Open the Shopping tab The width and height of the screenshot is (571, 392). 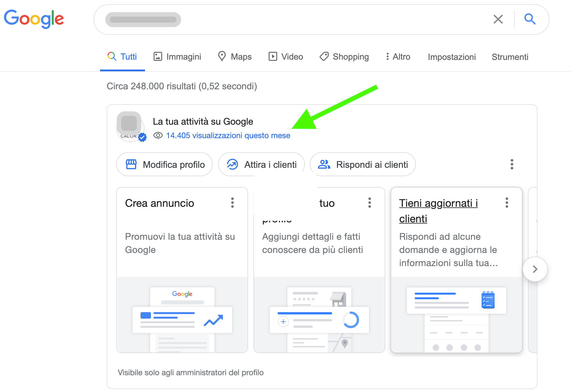click(x=344, y=57)
